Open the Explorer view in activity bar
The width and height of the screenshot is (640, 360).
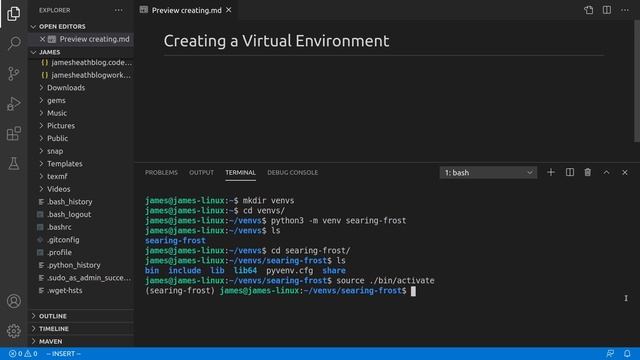[x=13, y=13]
